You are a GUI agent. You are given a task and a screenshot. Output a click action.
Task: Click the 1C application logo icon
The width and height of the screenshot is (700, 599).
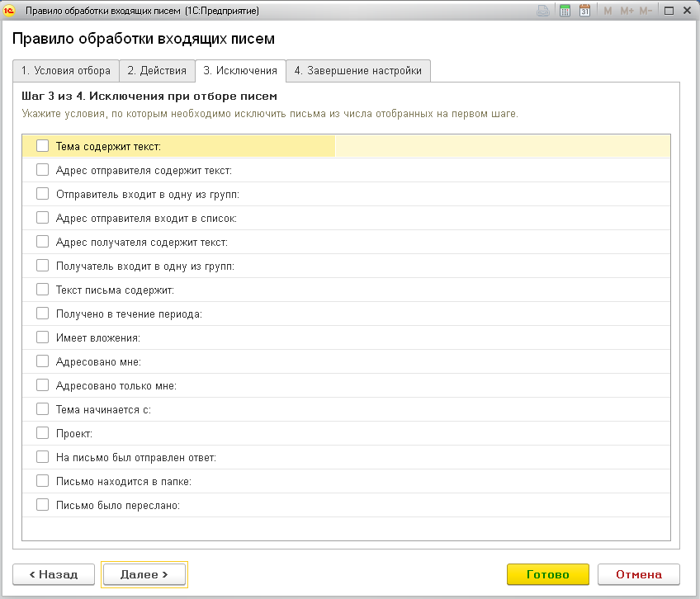pos(11,11)
